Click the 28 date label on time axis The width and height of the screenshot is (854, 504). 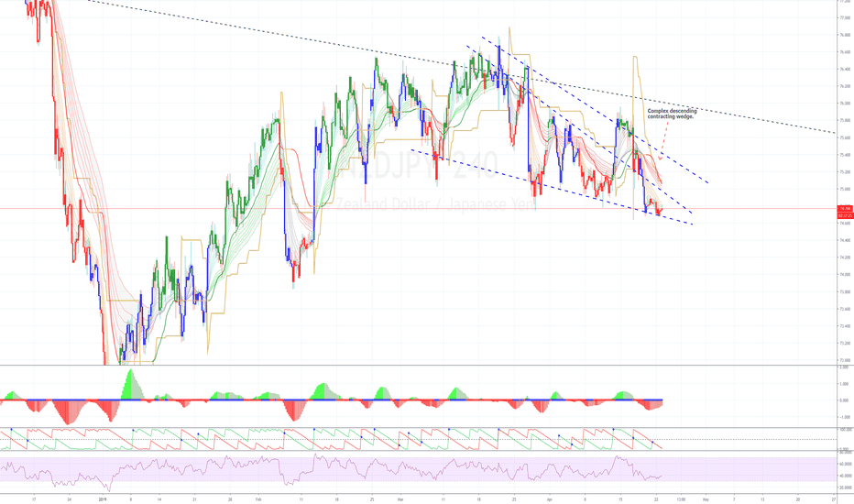coord(230,499)
